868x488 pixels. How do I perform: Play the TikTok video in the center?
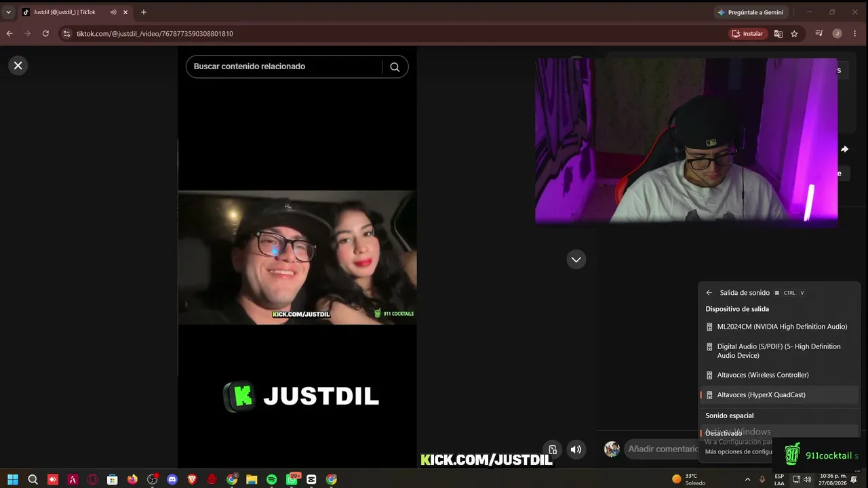point(297,258)
